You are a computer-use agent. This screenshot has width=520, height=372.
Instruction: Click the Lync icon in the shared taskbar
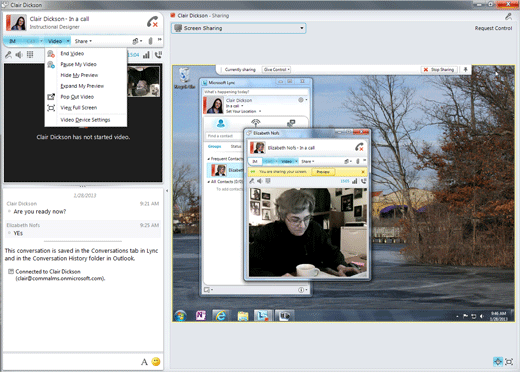263,315
